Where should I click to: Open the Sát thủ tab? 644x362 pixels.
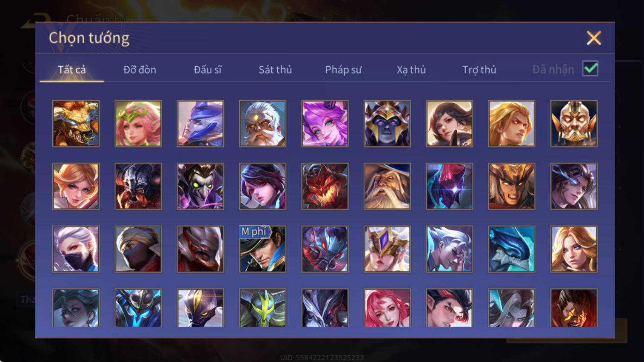pyautogui.click(x=275, y=70)
